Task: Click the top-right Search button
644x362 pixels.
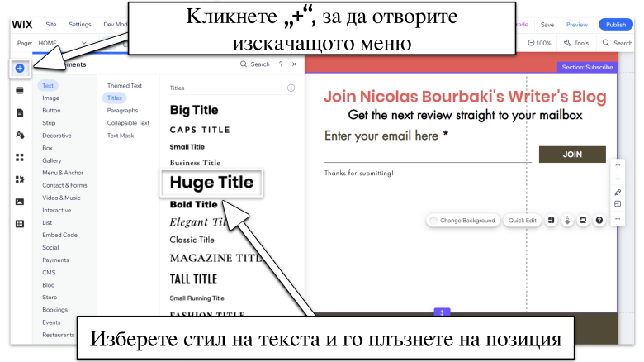Action: click(618, 43)
